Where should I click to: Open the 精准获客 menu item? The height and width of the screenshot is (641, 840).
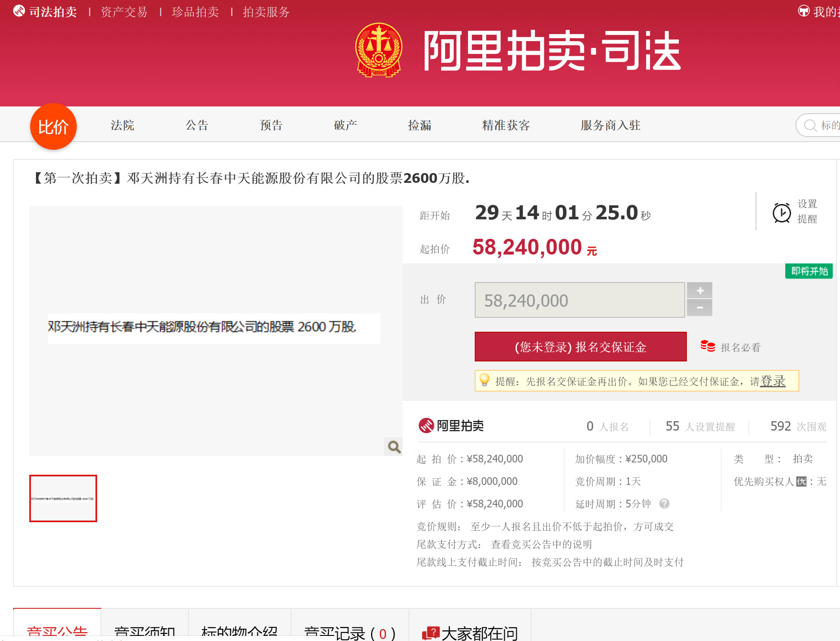[506, 125]
